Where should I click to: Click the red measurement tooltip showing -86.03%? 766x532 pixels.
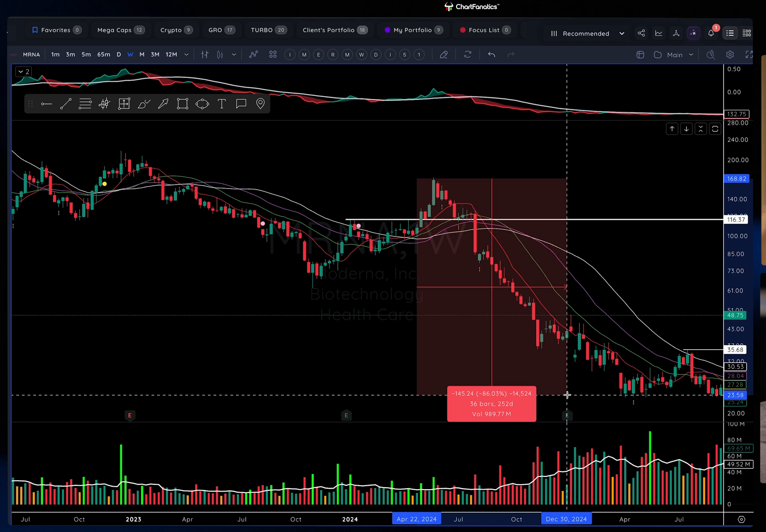(x=492, y=404)
